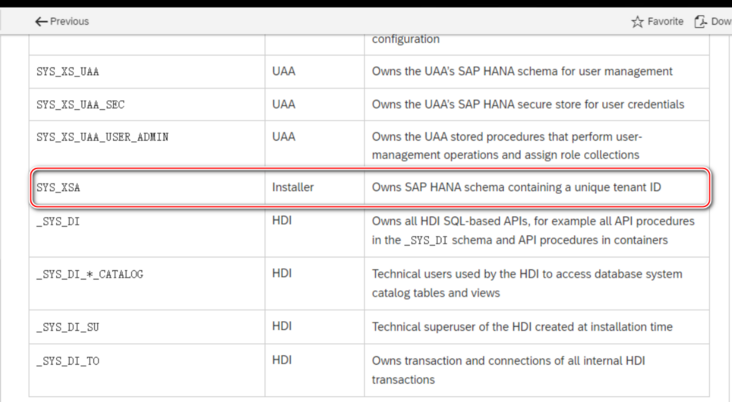The width and height of the screenshot is (732, 402).
Task: Click the Favorite label text
Action: click(665, 21)
